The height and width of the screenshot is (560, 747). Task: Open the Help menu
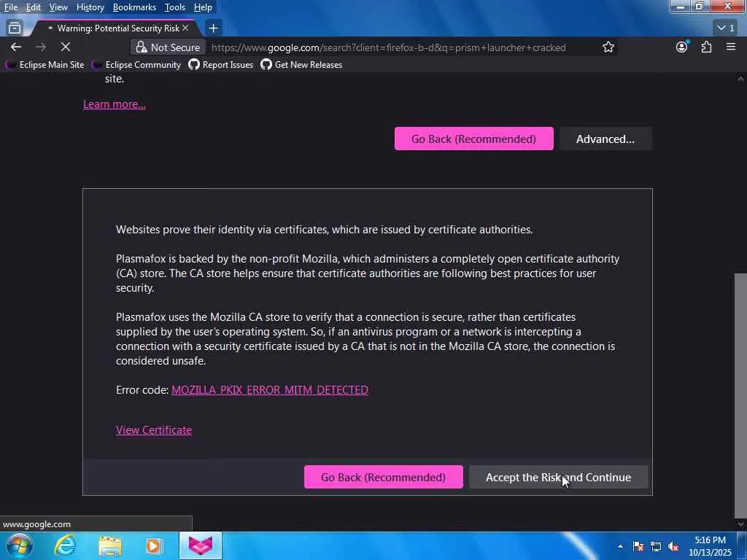[x=203, y=7]
